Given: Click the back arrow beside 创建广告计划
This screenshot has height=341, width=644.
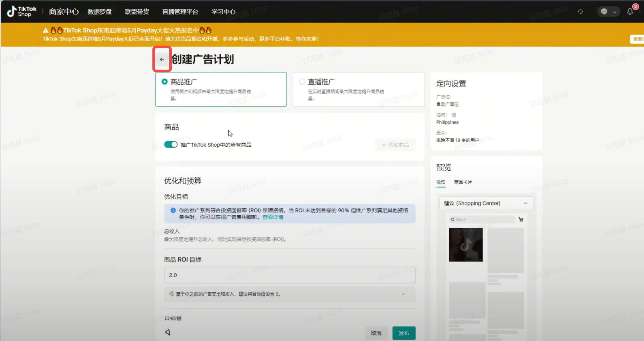Looking at the screenshot, I should pos(162,59).
